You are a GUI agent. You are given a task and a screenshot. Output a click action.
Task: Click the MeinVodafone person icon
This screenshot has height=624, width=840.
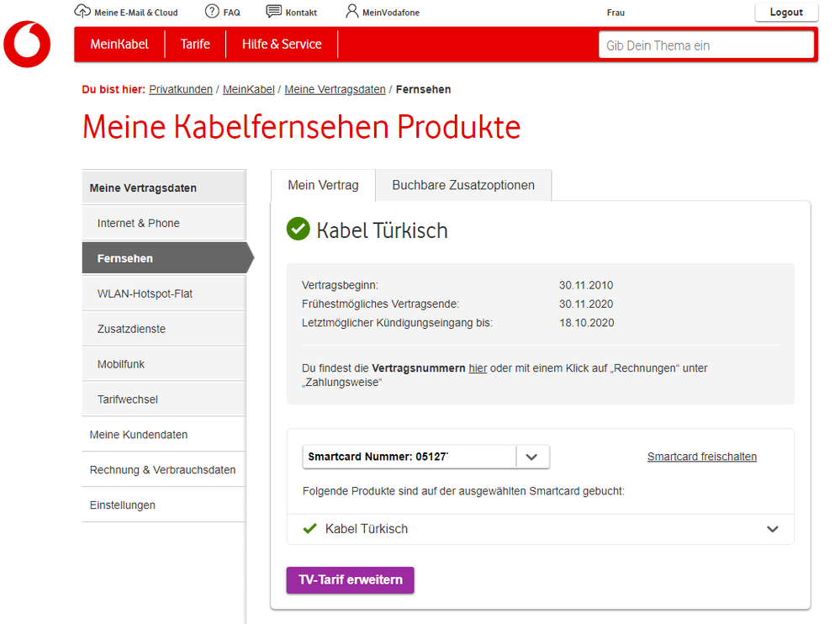[352, 11]
